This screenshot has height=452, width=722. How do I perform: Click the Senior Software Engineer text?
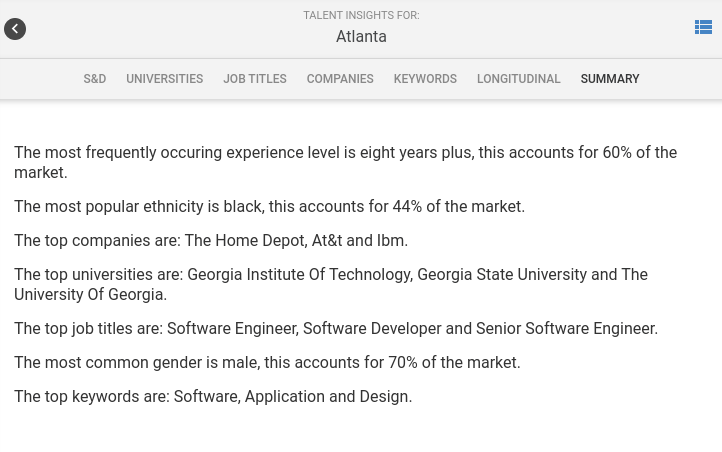(x=566, y=328)
